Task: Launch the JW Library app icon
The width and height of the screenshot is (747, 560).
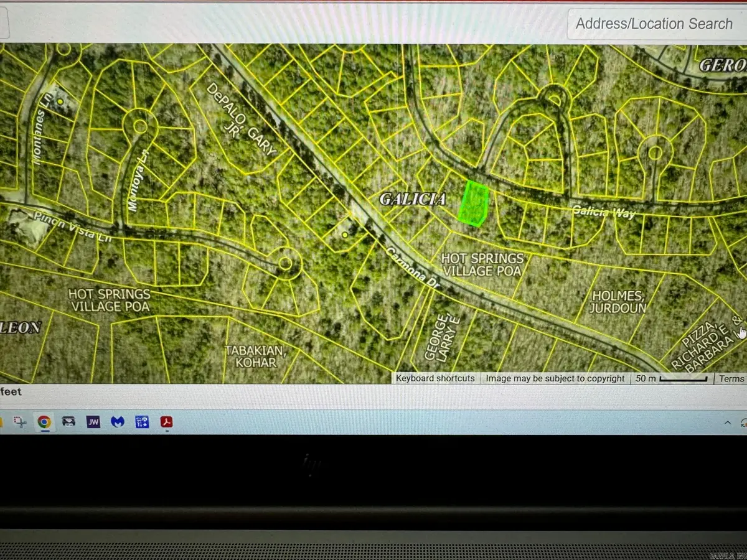Action: click(93, 422)
